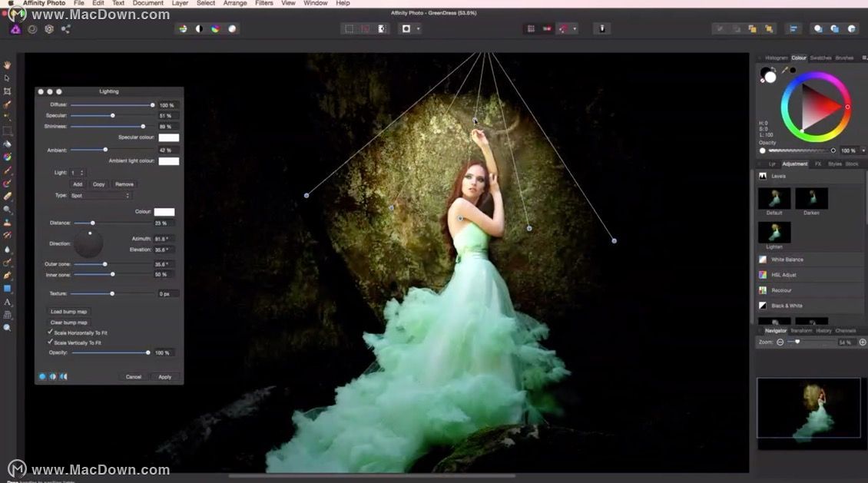Viewport: 868px width, 483px height.
Task: Select the Zoom magnifier tool
Action: pos(7,328)
